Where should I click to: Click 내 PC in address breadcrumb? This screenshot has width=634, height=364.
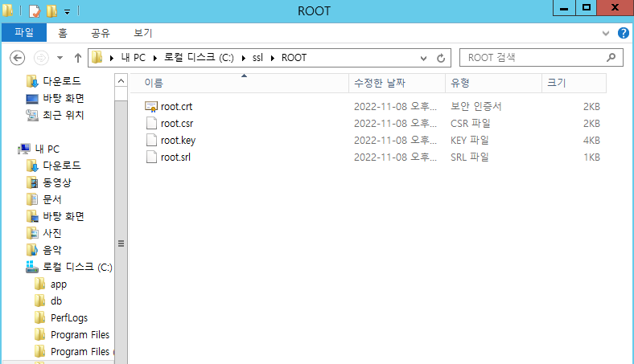pyautogui.click(x=134, y=58)
